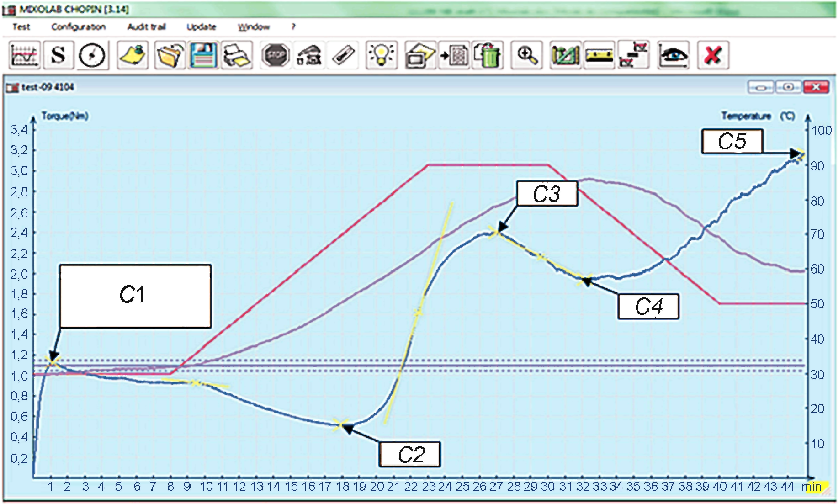The height and width of the screenshot is (504, 838).
Task: Save using the floppy disk icon
Action: pyautogui.click(x=203, y=55)
